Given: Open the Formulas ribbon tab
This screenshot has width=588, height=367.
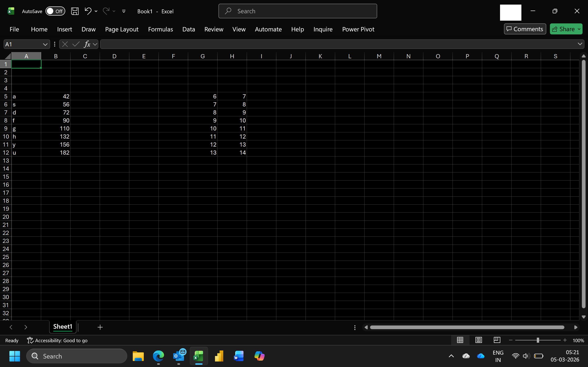Looking at the screenshot, I should (x=160, y=29).
